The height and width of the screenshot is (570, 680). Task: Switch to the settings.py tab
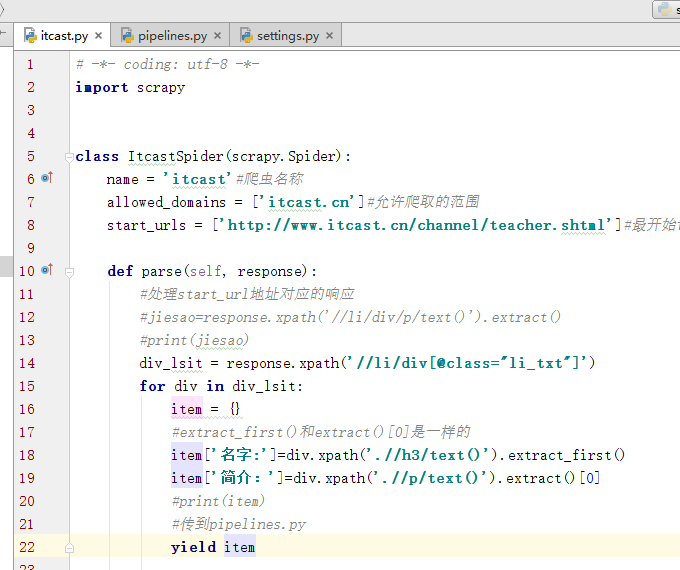tap(288, 36)
